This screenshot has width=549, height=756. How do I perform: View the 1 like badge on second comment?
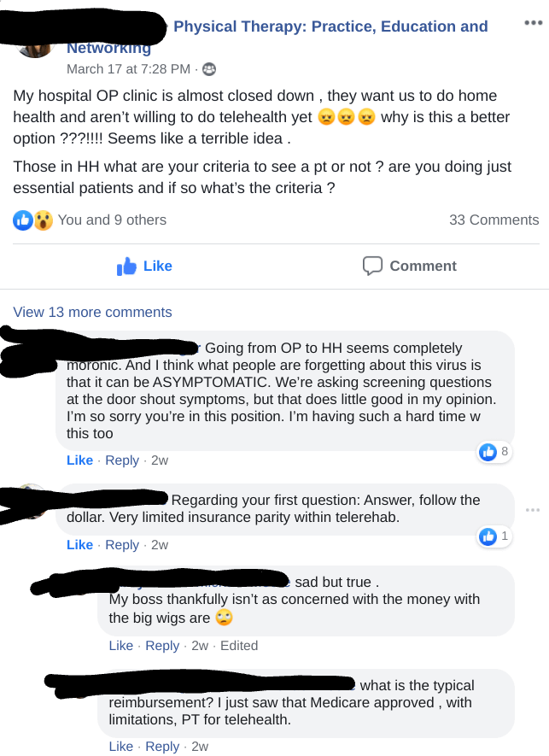(x=494, y=536)
